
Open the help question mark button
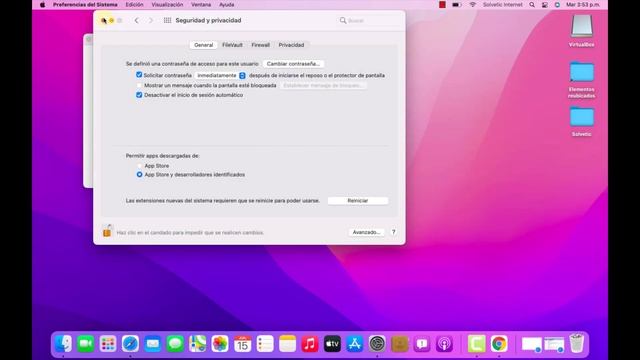tap(393, 232)
